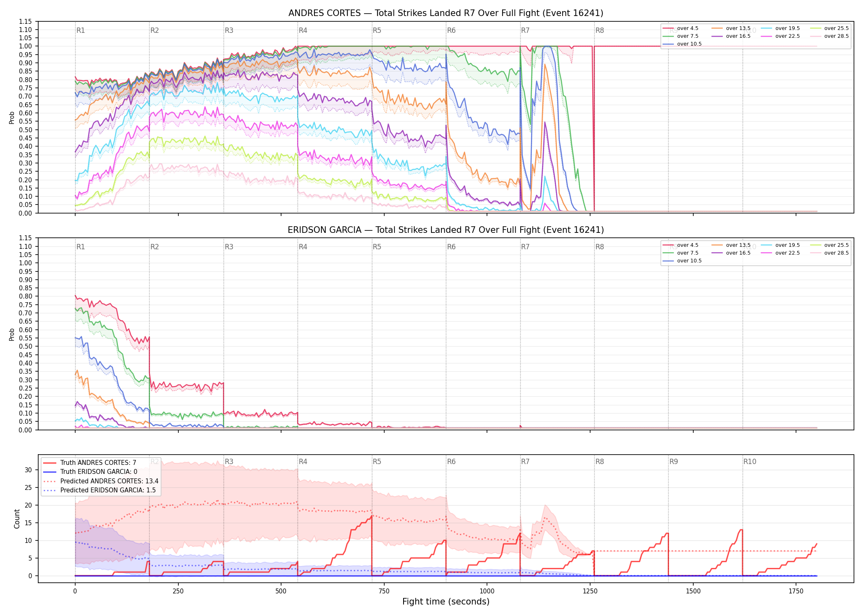Click 'Predicted ERIDSON GARCIA: 1.5' legend entry
863x616 pixels.
pos(99,490)
